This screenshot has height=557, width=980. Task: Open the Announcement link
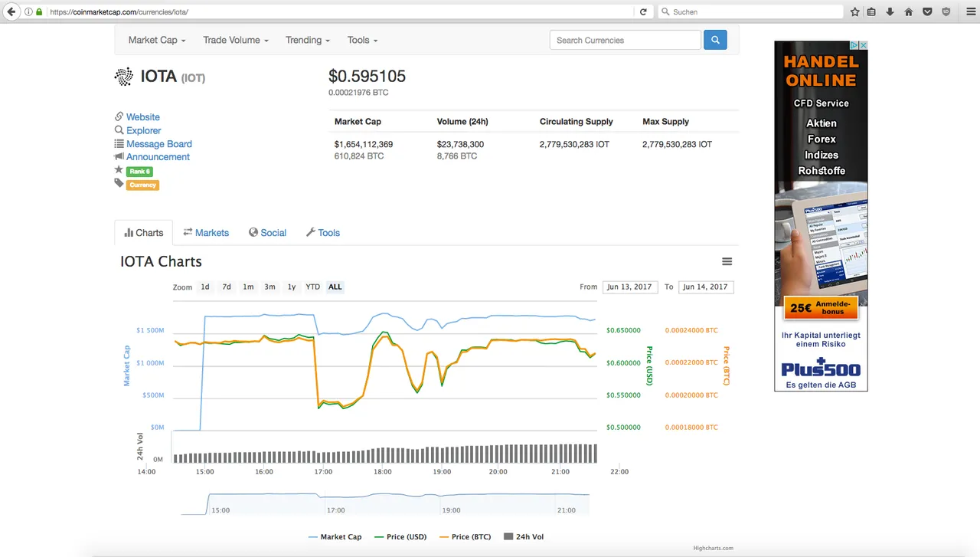pyautogui.click(x=158, y=157)
